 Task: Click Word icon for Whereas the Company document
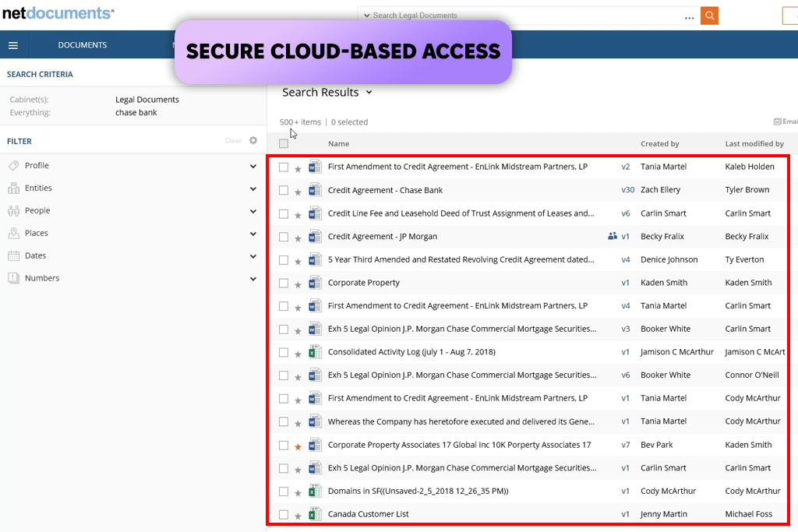coord(315,421)
